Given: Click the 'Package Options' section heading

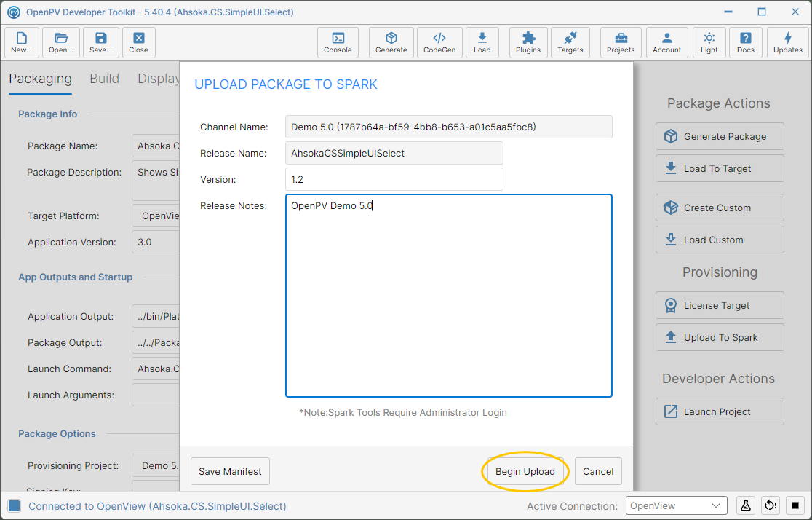Looking at the screenshot, I should [57, 434].
